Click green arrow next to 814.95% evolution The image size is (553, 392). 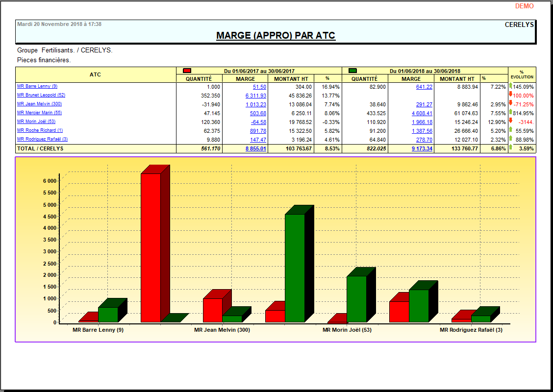pos(510,112)
